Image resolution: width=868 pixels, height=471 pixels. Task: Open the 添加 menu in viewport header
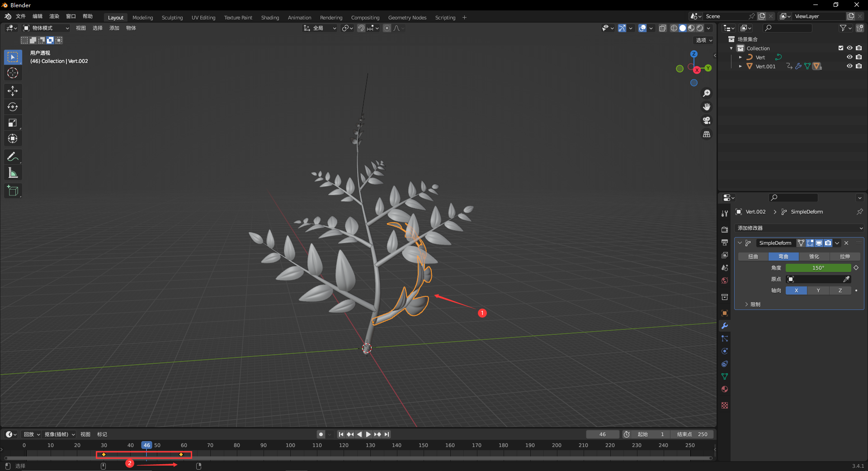pyautogui.click(x=114, y=28)
